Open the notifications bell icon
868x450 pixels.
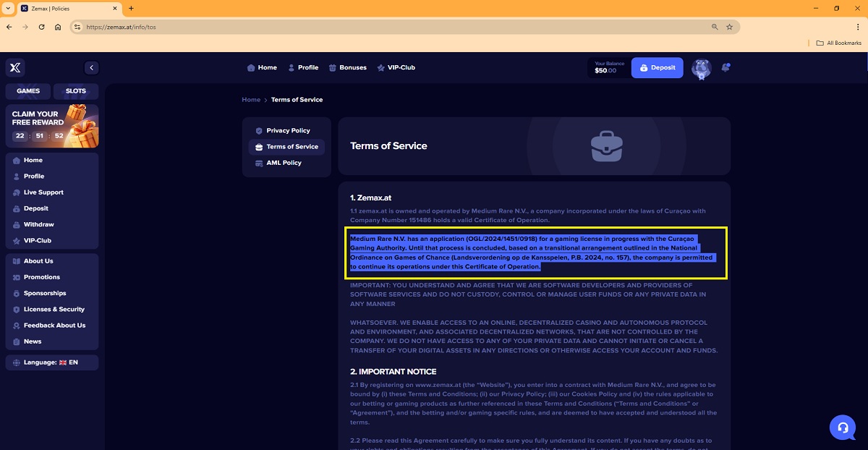726,67
